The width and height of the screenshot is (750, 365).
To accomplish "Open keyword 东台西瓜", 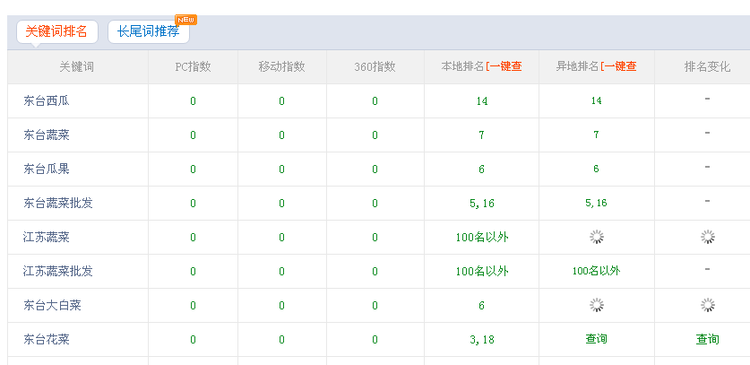I will pos(46,101).
